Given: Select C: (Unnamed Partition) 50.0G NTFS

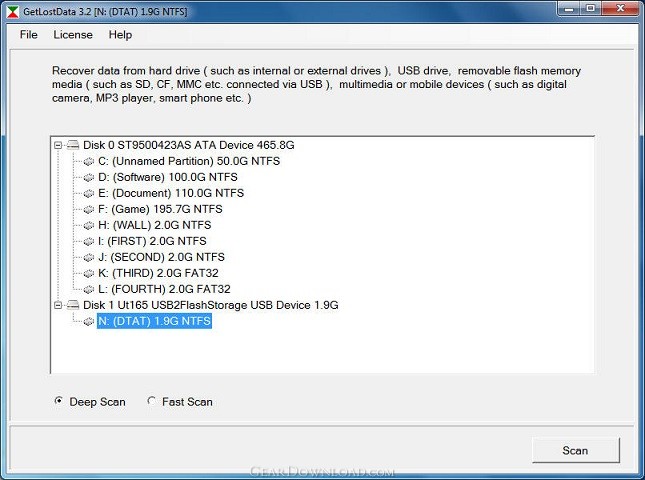Looking at the screenshot, I should [189, 161].
